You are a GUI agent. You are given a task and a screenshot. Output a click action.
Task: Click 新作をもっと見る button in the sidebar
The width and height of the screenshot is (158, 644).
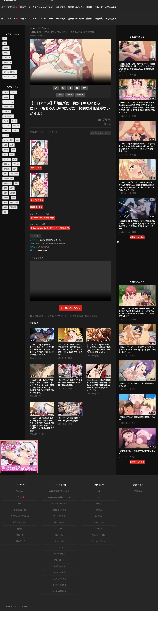[137, 462]
